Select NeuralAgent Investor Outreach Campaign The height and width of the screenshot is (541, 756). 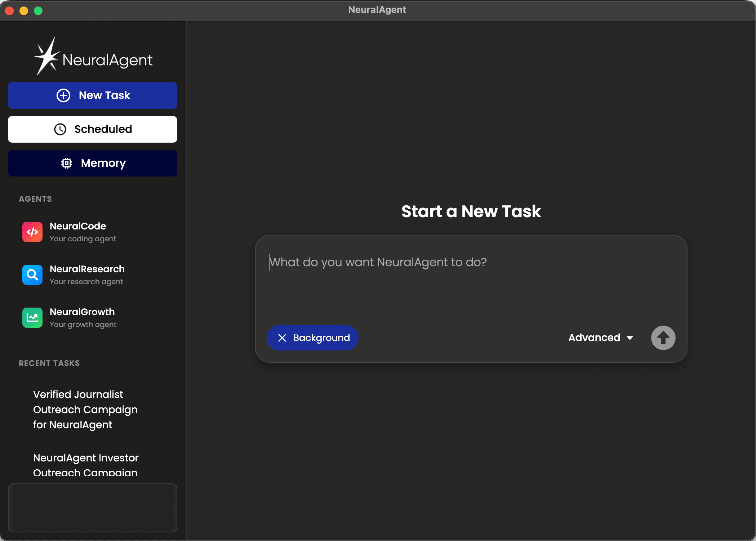(x=85, y=465)
